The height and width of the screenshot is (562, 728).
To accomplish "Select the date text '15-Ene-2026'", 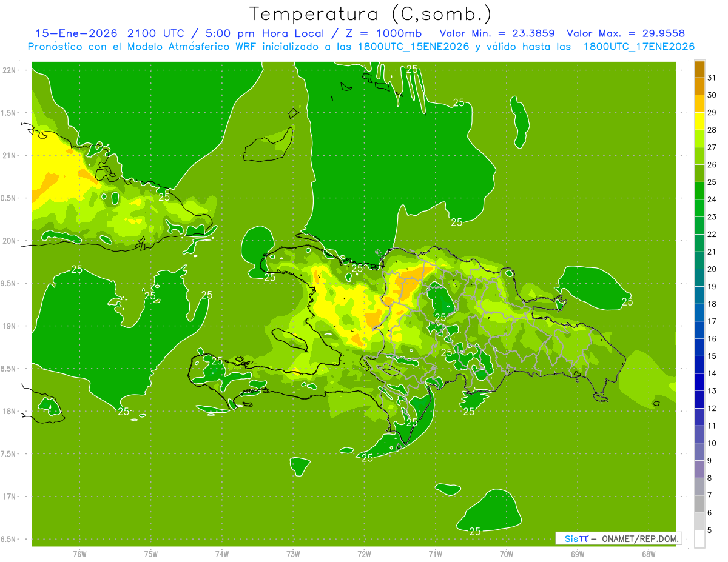I will pos(76,33).
